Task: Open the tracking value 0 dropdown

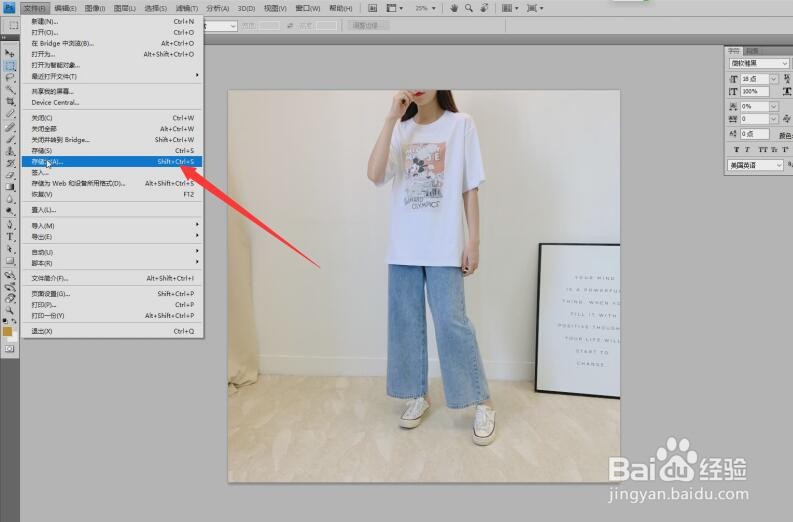Action: click(x=774, y=119)
